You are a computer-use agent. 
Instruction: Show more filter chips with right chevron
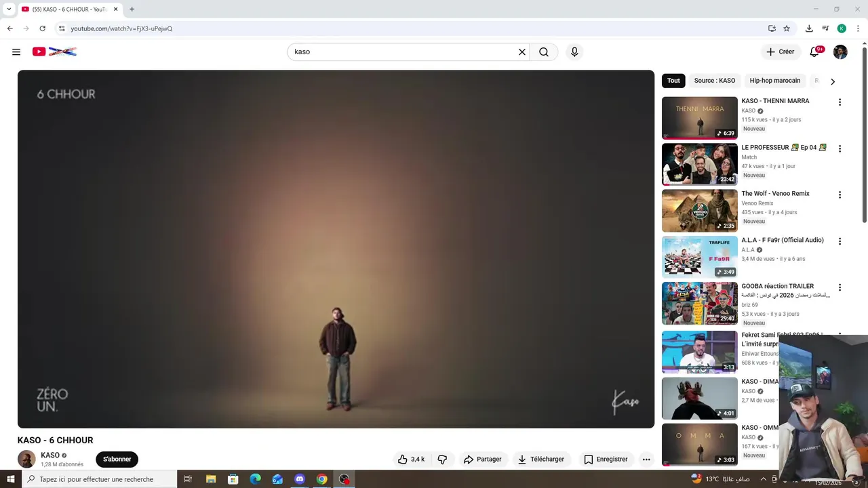pyautogui.click(x=833, y=81)
